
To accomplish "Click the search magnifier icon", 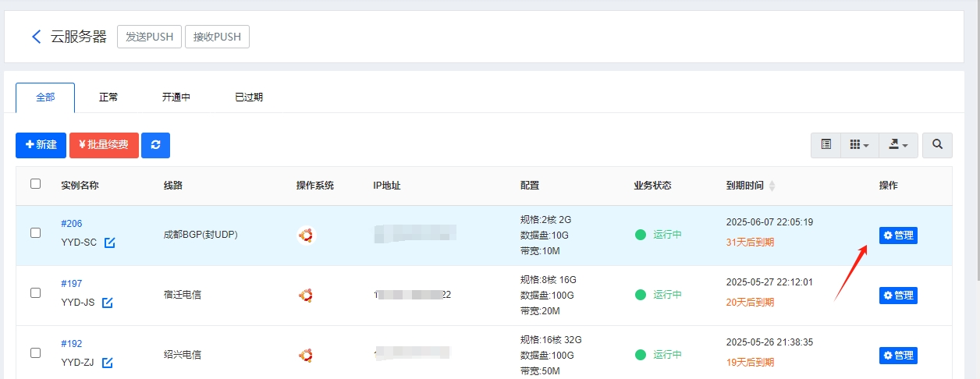I will point(937,145).
